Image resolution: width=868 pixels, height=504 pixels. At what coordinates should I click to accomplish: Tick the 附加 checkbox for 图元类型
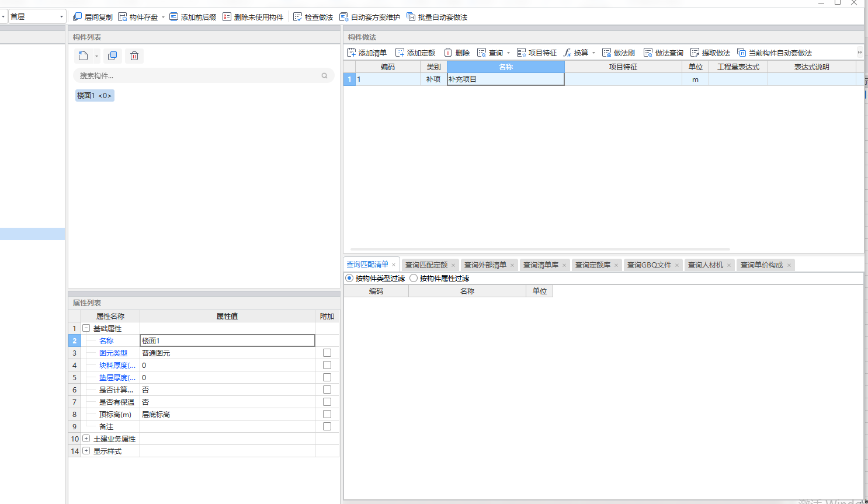coord(327,353)
